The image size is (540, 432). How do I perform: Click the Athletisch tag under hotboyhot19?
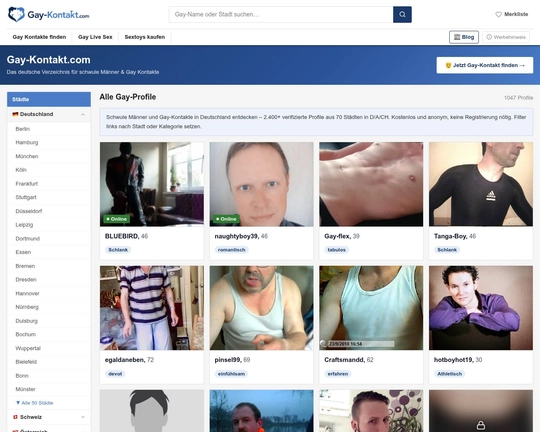coord(449,374)
